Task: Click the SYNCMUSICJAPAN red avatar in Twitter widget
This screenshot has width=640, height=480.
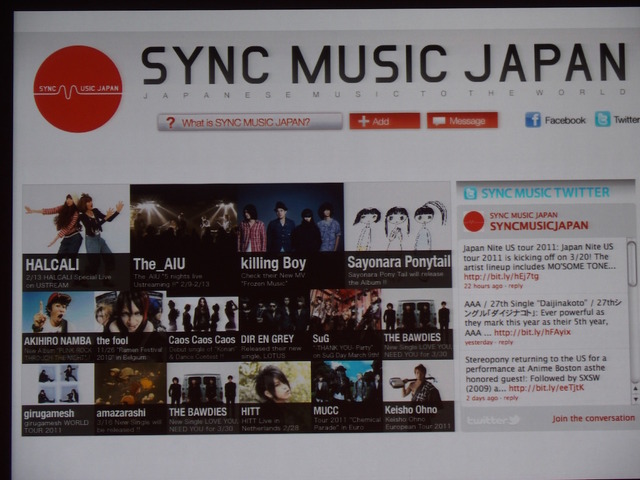Action: 473,221
